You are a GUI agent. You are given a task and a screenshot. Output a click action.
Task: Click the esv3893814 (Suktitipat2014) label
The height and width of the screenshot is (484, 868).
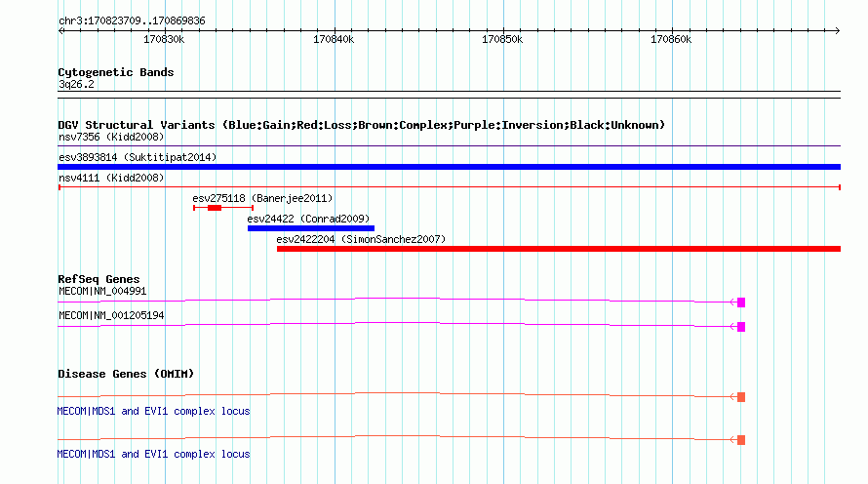click(138, 157)
